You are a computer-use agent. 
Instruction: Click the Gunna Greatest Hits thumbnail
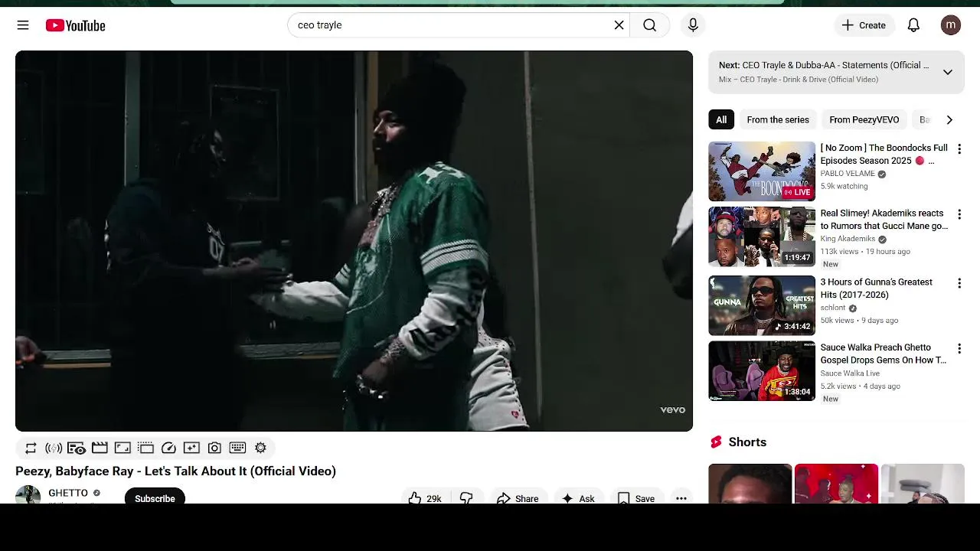(x=762, y=305)
